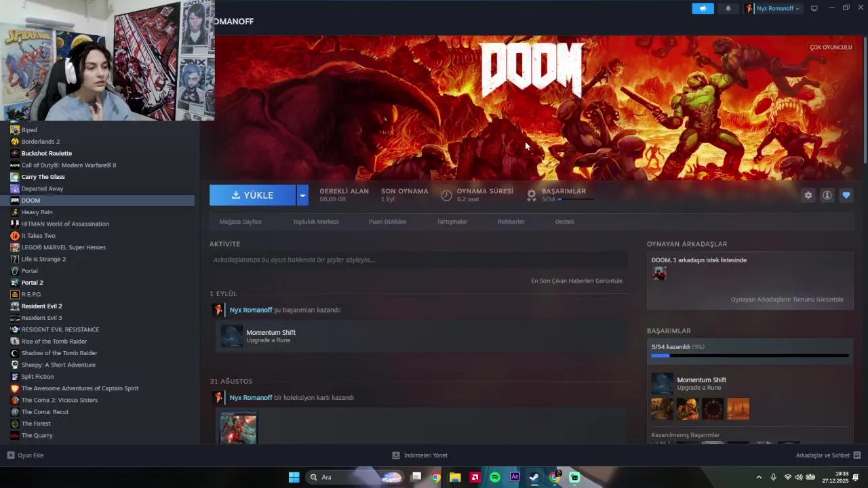The width and height of the screenshot is (868, 488).
Task: Open the Puan Dükkânı tab
Action: [x=387, y=222]
